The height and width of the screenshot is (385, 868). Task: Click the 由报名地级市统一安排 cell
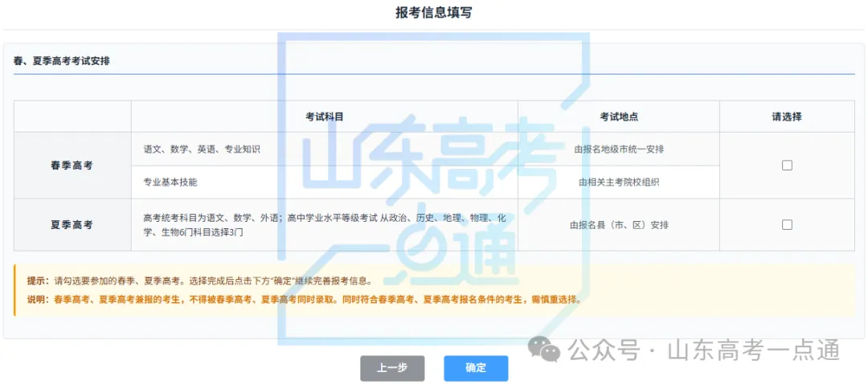pyautogui.click(x=619, y=149)
